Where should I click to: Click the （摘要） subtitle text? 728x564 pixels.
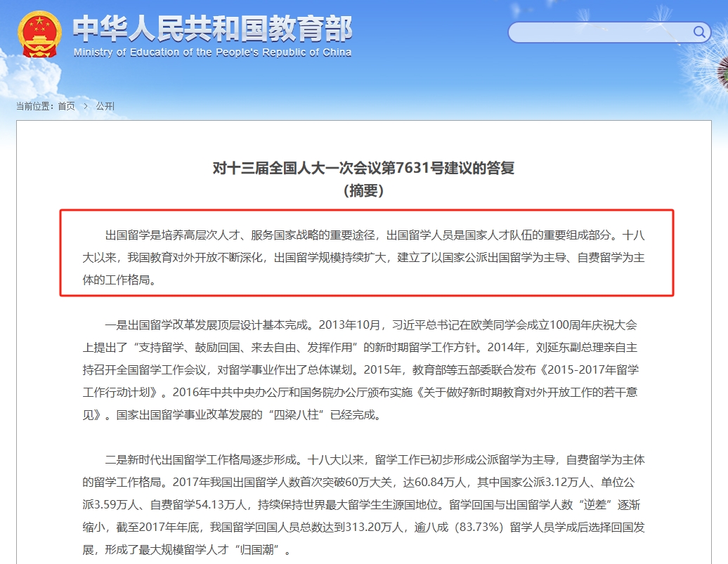(x=363, y=190)
